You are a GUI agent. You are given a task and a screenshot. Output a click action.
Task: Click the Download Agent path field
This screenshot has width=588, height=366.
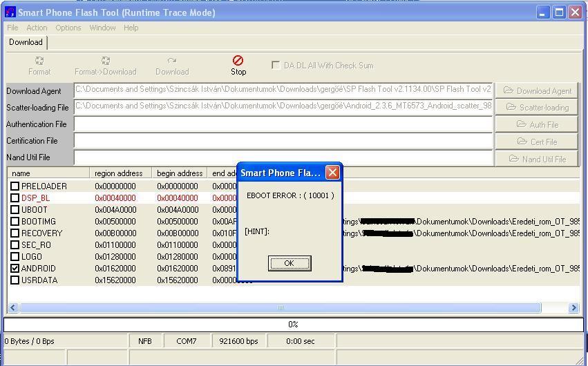283,90
